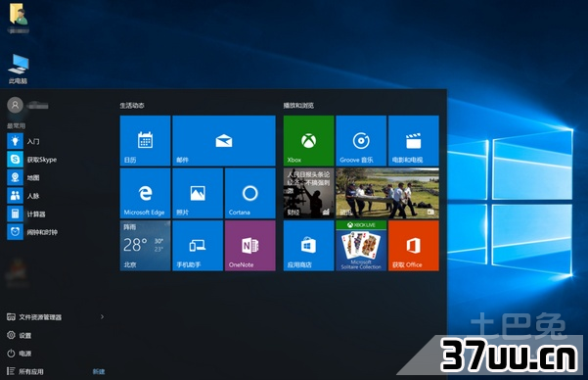This screenshot has height=380, width=588.
Task: Open the 电影和电视 tile
Action: [414, 140]
